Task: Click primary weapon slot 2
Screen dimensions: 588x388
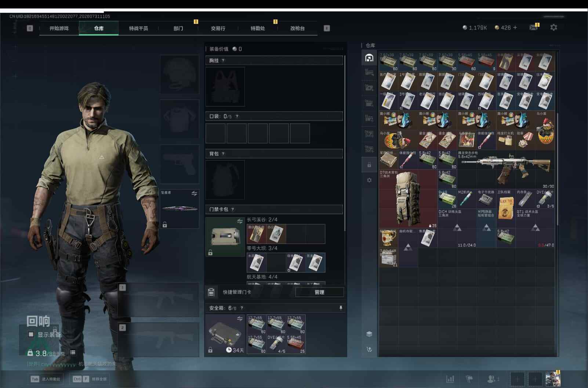Action: coord(159,340)
